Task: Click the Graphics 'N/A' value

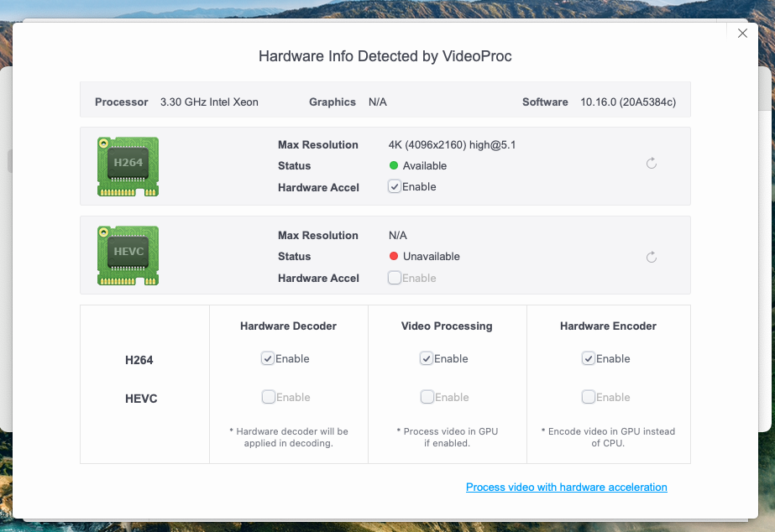Action: point(378,102)
